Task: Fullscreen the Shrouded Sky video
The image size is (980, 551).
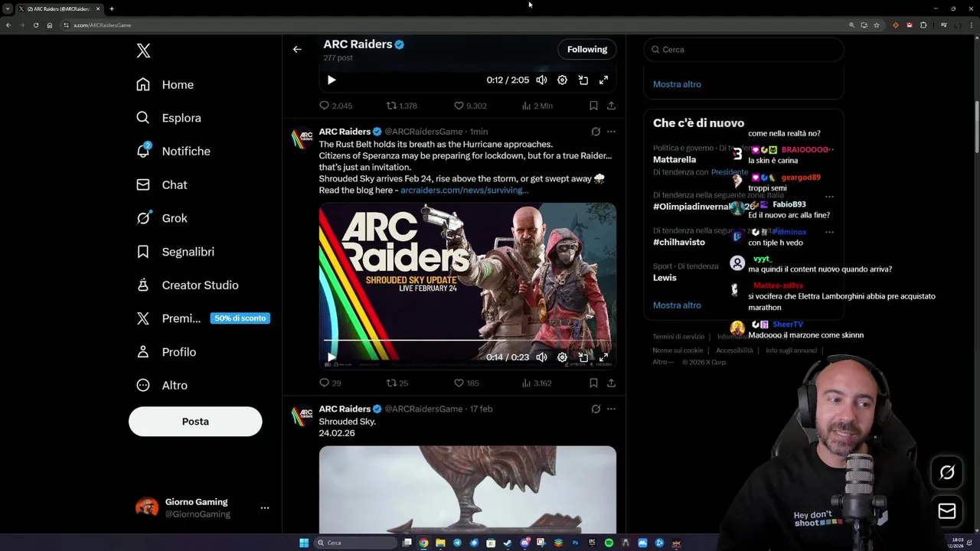Action: pyautogui.click(x=603, y=357)
